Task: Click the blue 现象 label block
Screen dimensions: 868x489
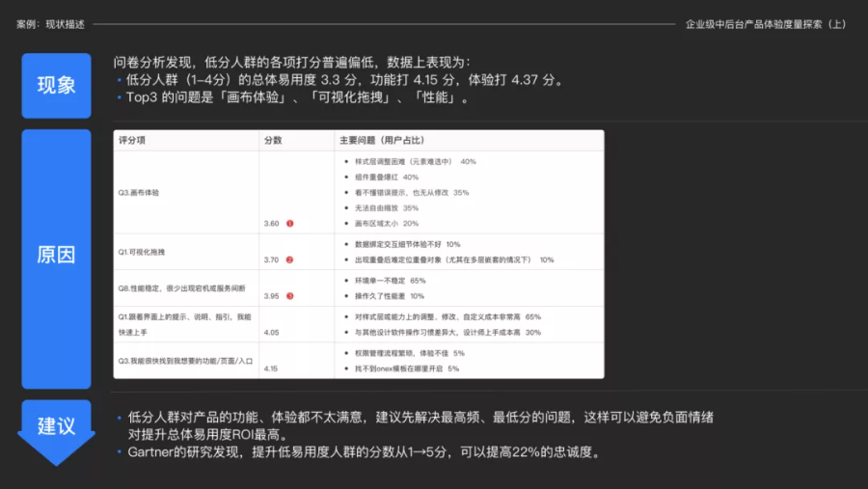Action: coord(56,85)
